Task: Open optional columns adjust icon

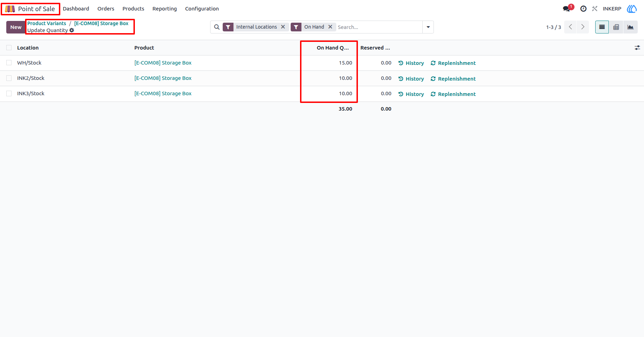Action: pos(637,48)
